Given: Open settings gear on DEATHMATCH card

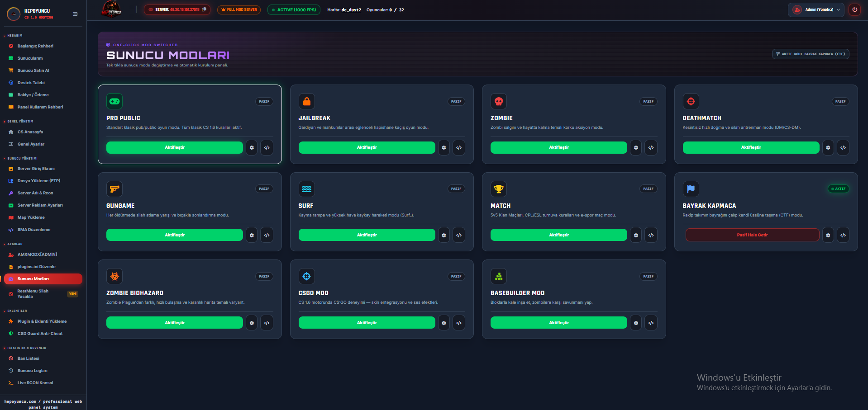Looking at the screenshot, I should click(x=828, y=148).
